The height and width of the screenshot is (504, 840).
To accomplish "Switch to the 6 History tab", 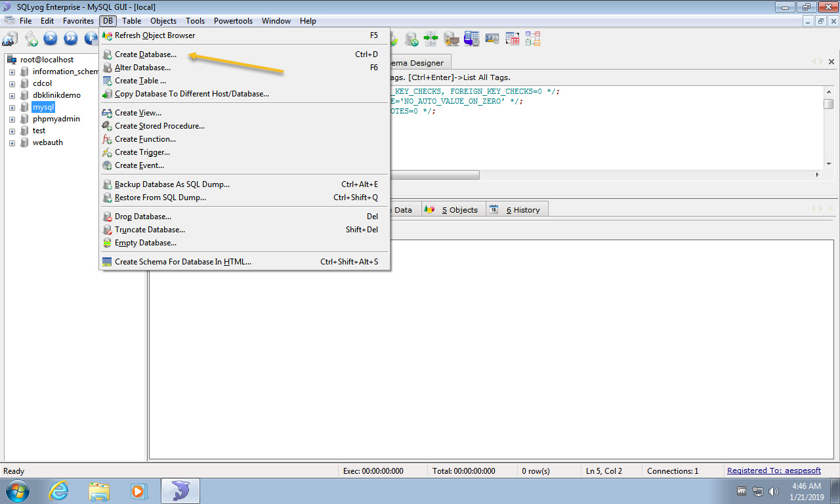I will [516, 210].
